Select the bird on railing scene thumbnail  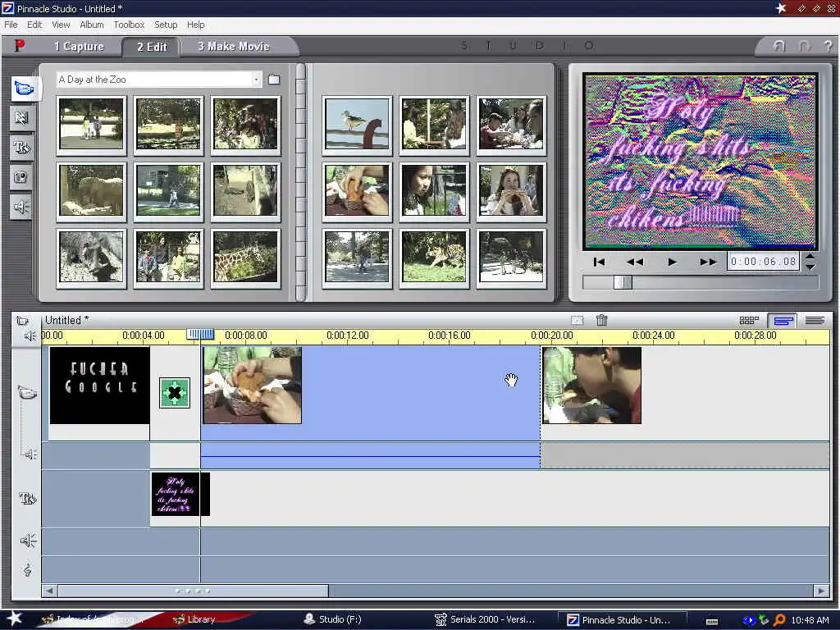[x=358, y=125]
